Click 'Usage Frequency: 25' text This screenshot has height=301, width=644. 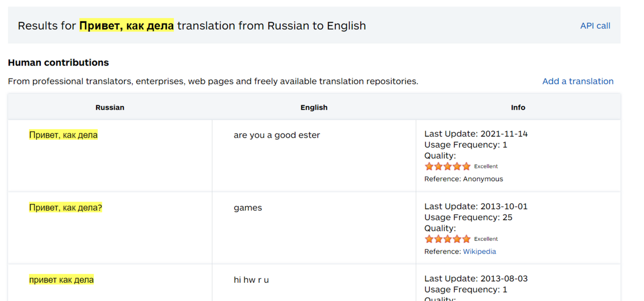pyautogui.click(x=468, y=217)
